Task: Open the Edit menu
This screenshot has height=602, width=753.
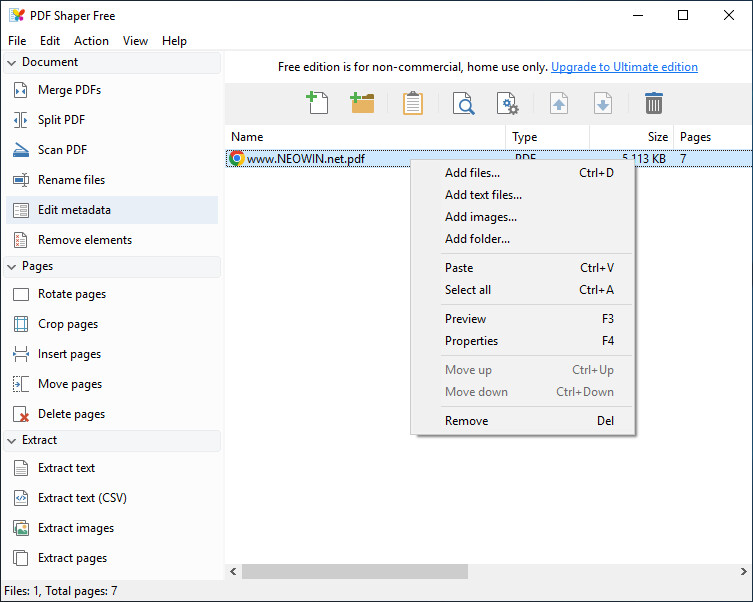Action: (50, 41)
